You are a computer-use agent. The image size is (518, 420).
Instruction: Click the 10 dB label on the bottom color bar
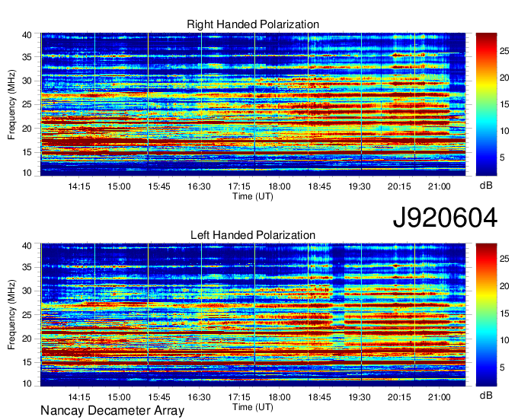pos(504,340)
